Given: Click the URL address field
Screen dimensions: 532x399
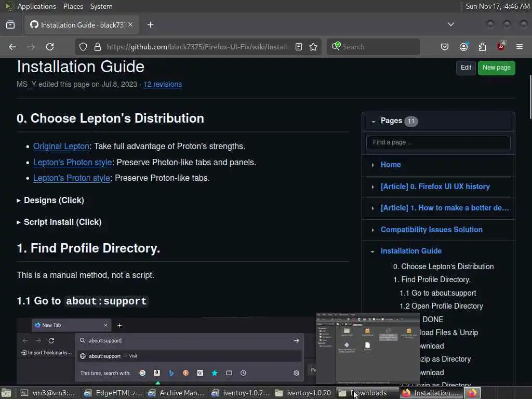Looking at the screenshot, I should tap(197, 47).
